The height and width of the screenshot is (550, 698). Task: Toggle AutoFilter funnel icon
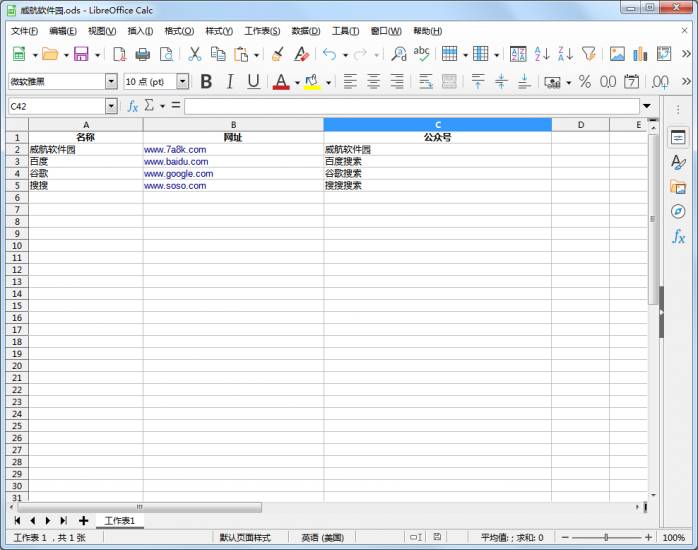[x=589, y=54]
